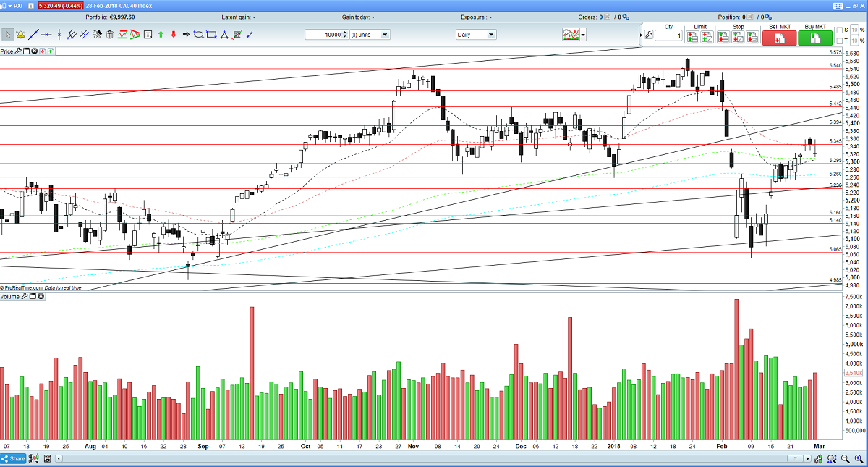This screenshot has height=467, width=868.
Task: Click the Qty input field
Action: (668, 35)
